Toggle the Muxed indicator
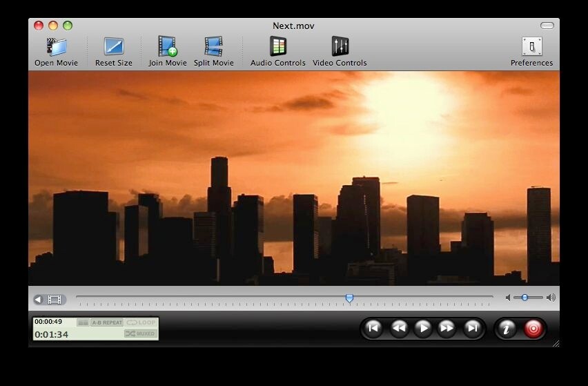The image size is (588, 386). click(x=141, y=334)
